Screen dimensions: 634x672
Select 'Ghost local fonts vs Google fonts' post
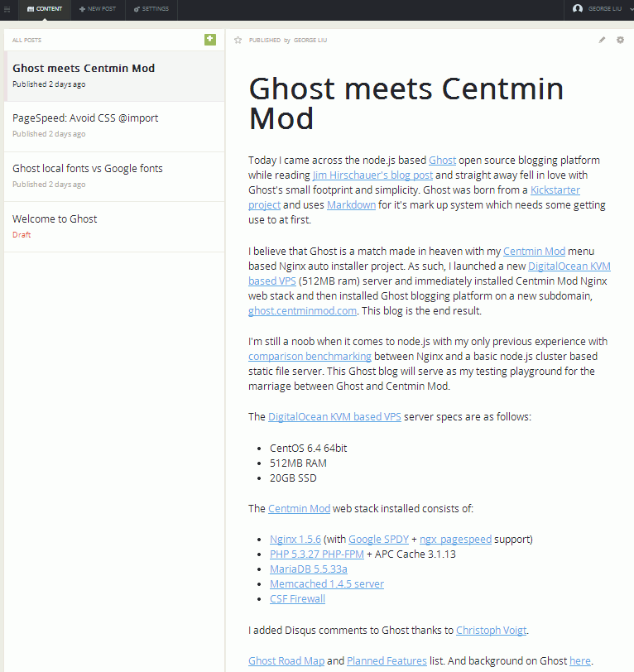point(114,176)
